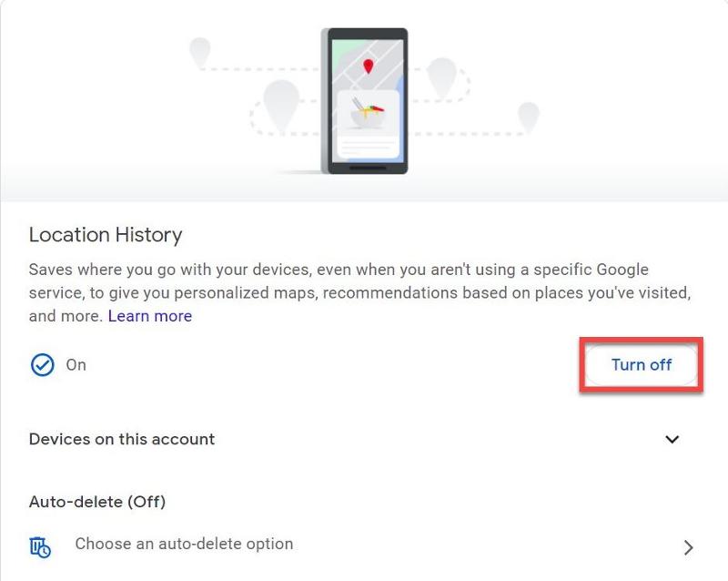Click the gray pin right of phone
728x581 pixels.
pyautogui.click(x=441, y=77)
